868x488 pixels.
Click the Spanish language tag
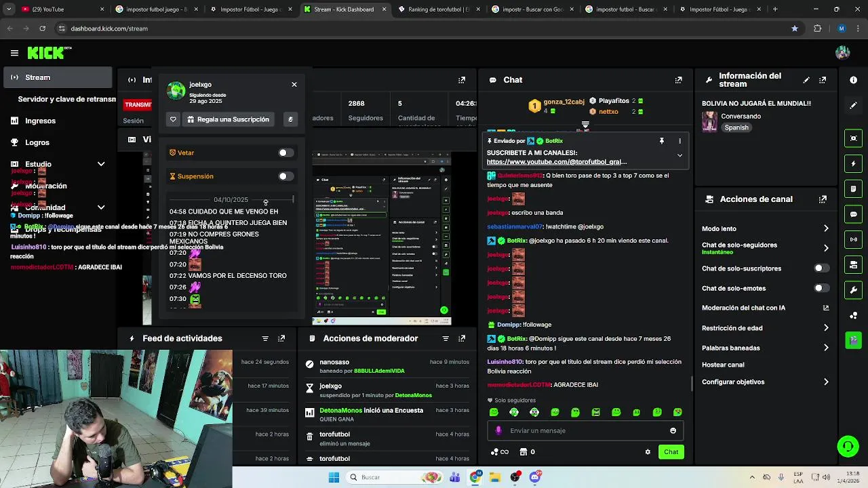736,127
